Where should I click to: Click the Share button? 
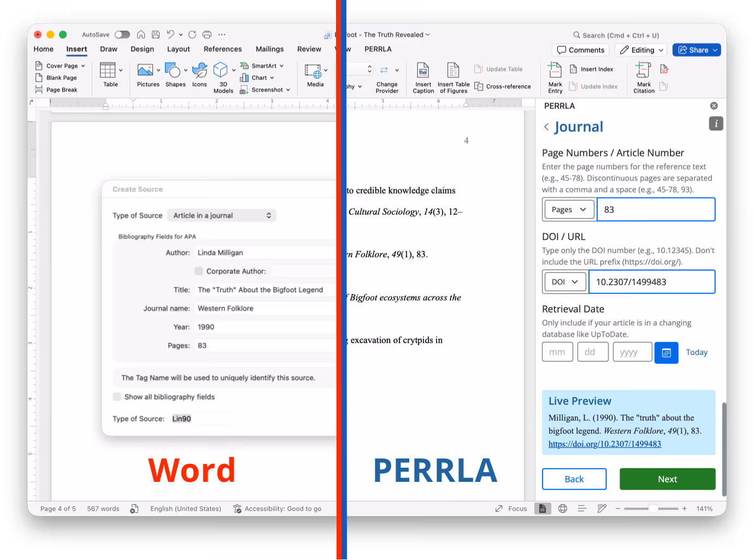(697, 50)
